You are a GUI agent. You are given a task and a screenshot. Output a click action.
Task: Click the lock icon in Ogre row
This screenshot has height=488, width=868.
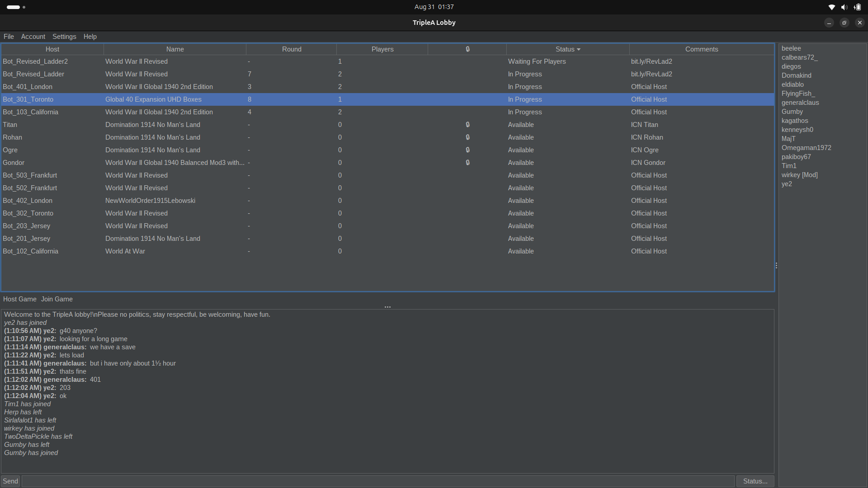tap(467, 150)
